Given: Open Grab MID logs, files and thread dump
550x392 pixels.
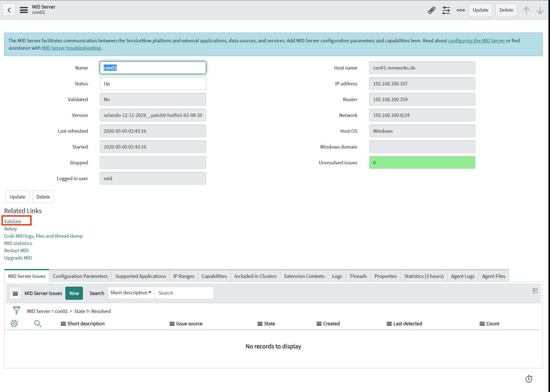Looking at the screenshot, I should point(43,236).
